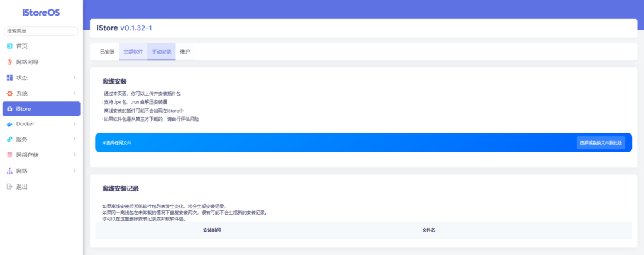Click the 离线安装 heading

tap(114, 81)
